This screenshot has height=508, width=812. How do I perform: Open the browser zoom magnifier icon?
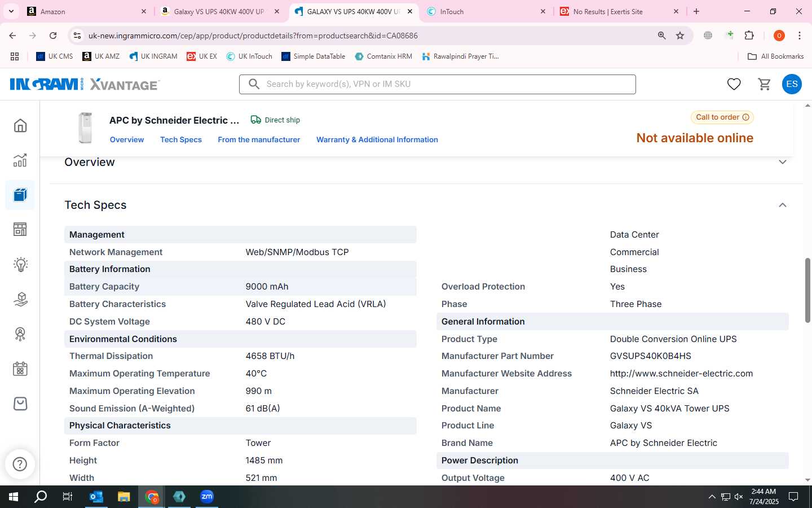[662, 36]
